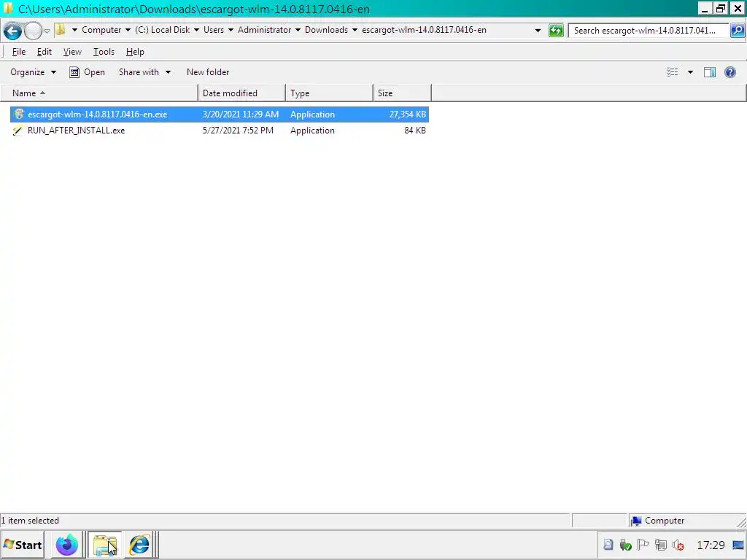Go to the Users breadcrumb
Screen dimensions: 747x560
coord(214,30)
